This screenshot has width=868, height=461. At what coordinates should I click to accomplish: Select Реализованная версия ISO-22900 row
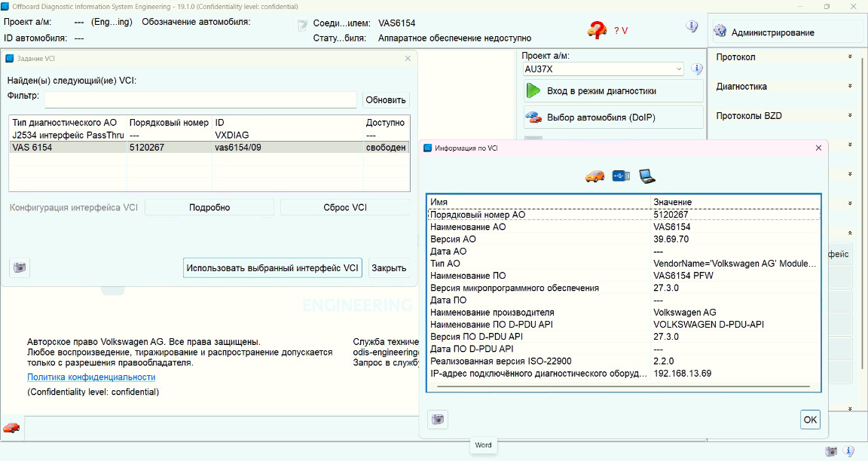click(x=624, y=361)
